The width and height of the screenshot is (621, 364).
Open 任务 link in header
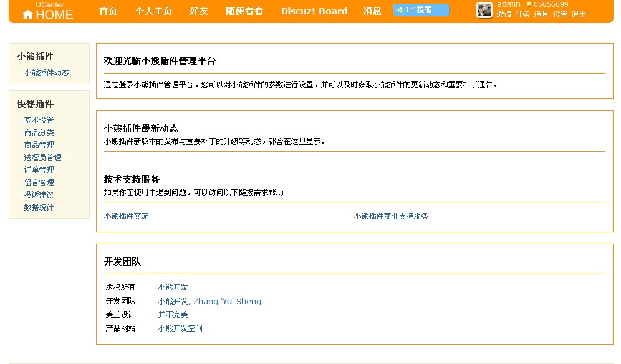coord(522,14)
